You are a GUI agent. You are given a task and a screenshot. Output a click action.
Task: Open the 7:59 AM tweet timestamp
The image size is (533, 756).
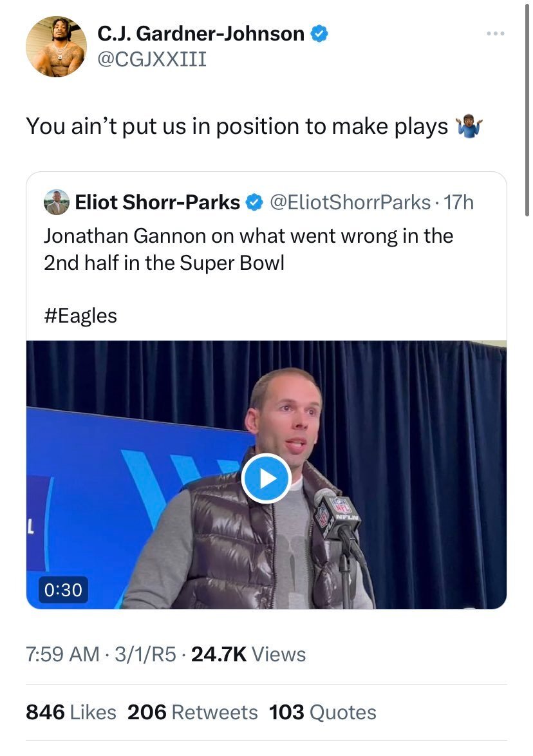[x=62, y=654]
